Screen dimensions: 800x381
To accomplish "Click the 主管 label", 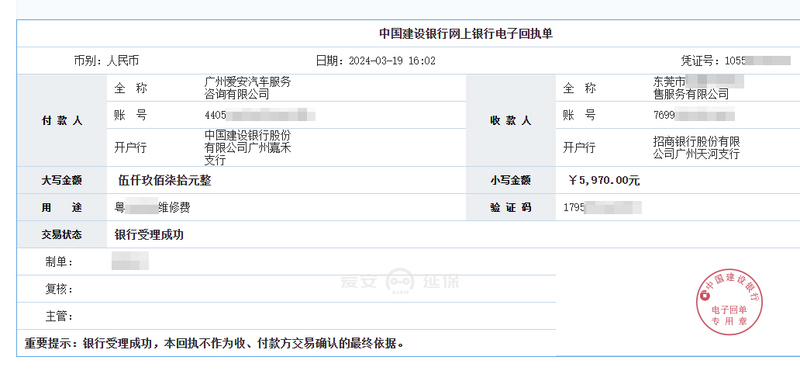I will point(59,317).
